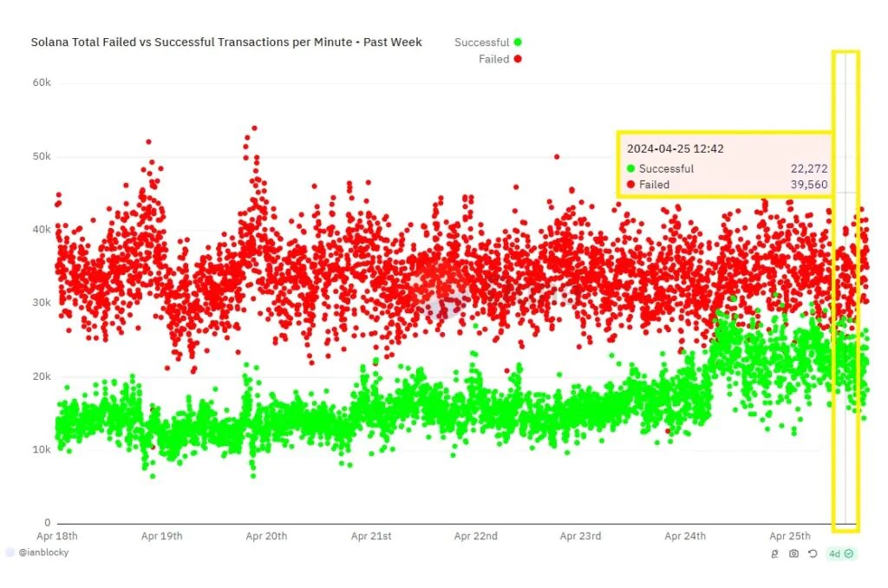The image size is (888, 588).
Task: Click the Apr 21st x-axis label
Action: tap(371, 536)
